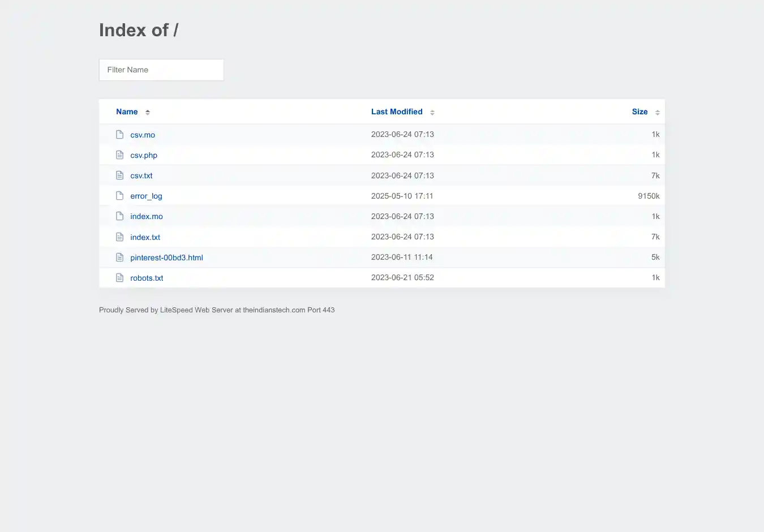Sort listing by Size column header
This screenshot has width=764, height=532.
(639, 112)
